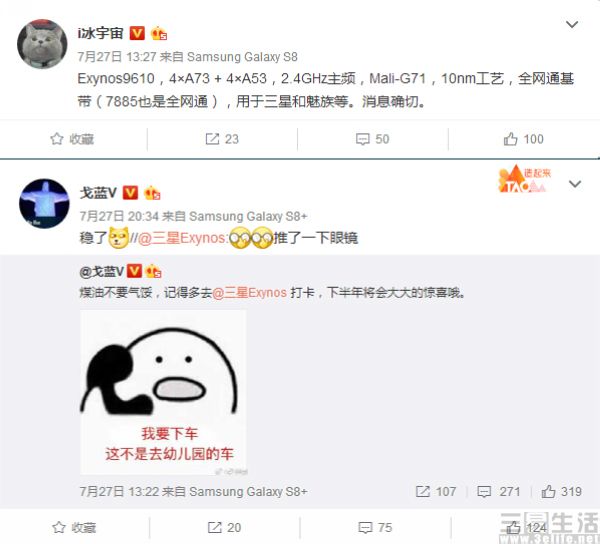Click the orange V verified badge beside i冰宇宙
Screen dimensions: 600x544
[137, 33]
